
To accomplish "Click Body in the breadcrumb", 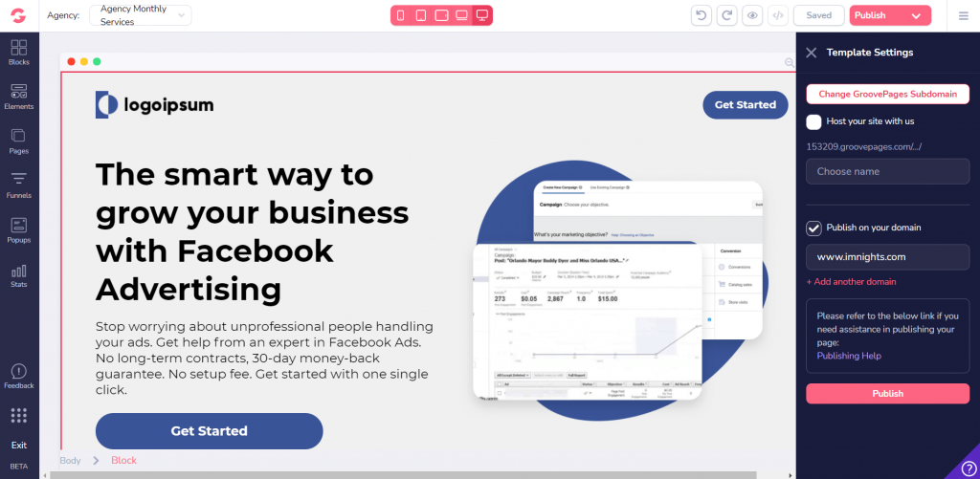I will 70,460.
